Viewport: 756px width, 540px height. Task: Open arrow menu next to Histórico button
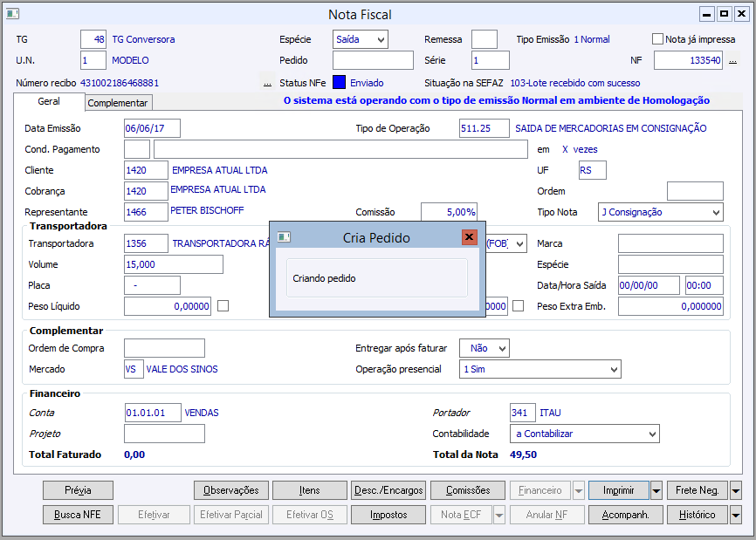735,515
